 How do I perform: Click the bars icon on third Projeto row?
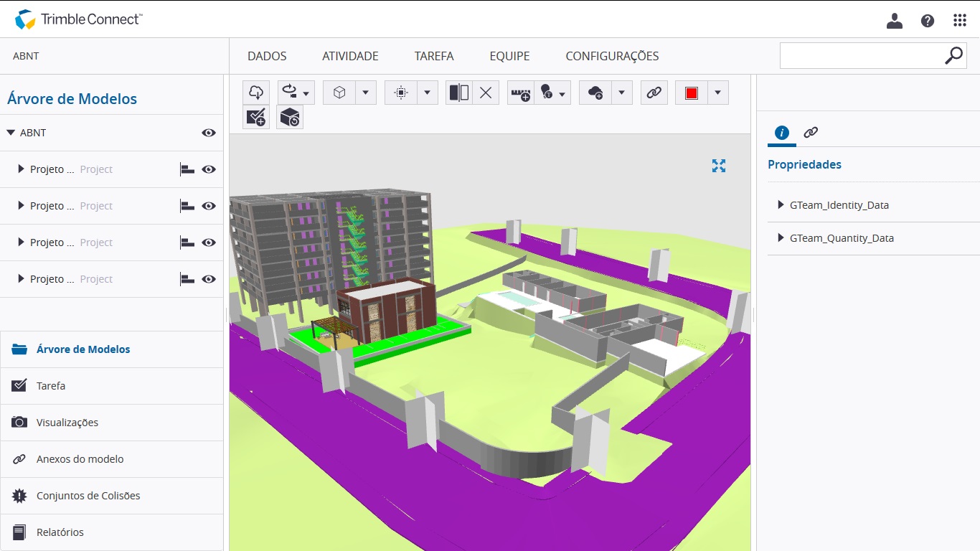187,242
